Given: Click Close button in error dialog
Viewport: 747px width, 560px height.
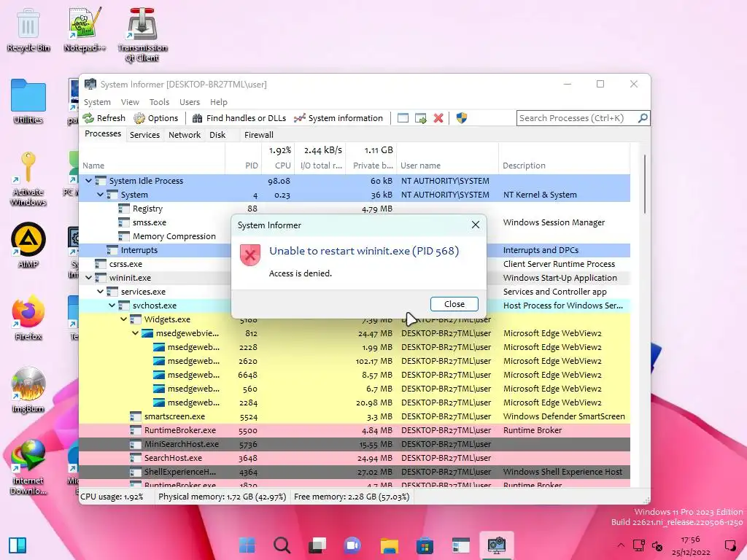Looking at the screenshot, I should point(454,304).
